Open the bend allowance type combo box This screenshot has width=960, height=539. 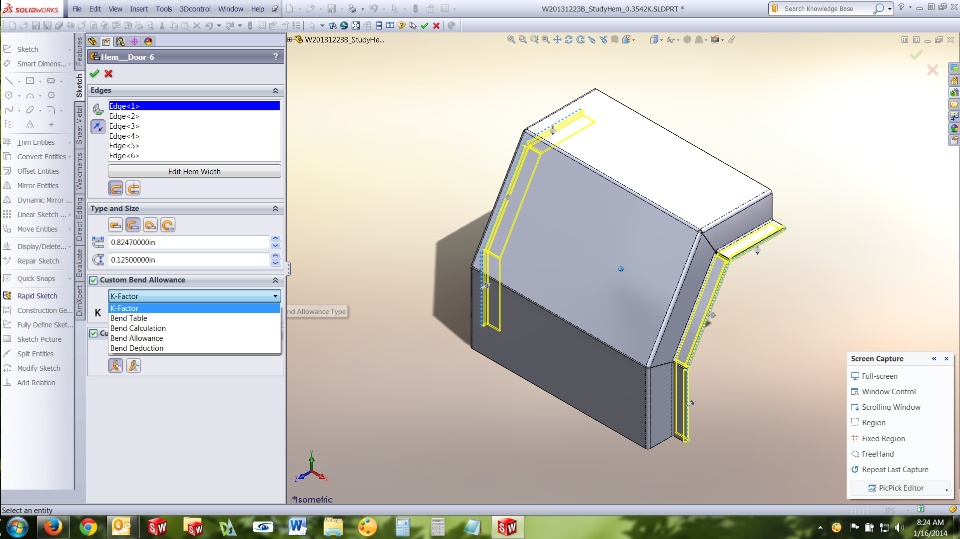194,296
